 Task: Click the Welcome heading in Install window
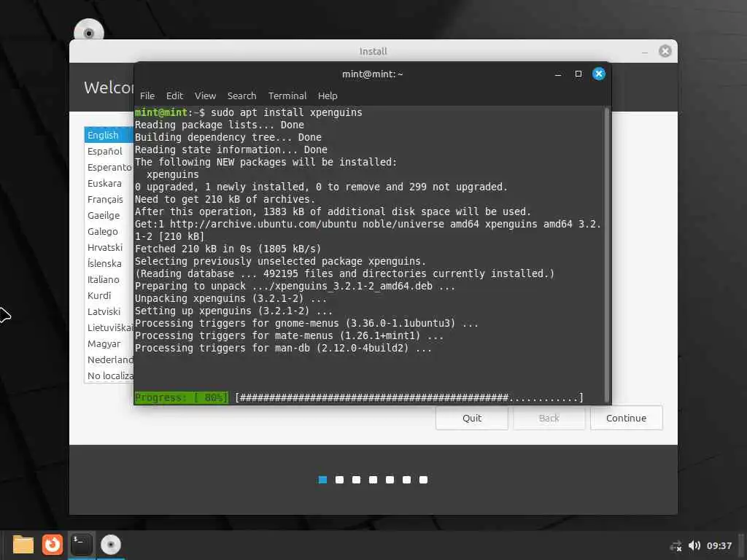pos(109,87)
